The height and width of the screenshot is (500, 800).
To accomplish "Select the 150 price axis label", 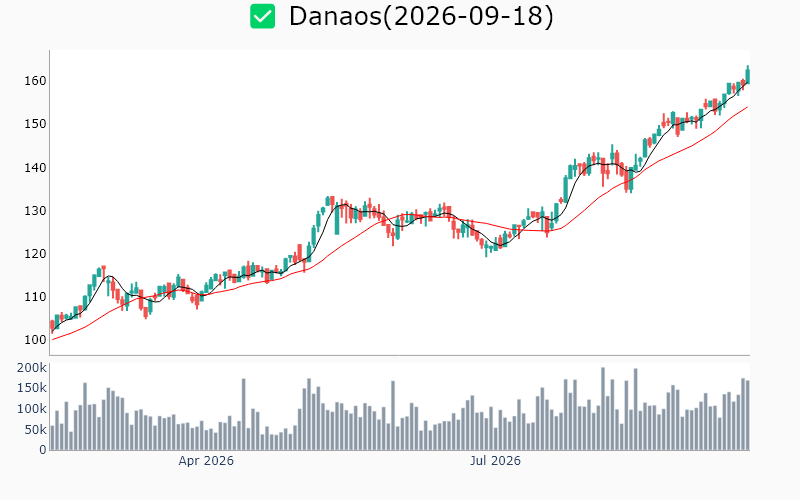I will coord(35,124).
